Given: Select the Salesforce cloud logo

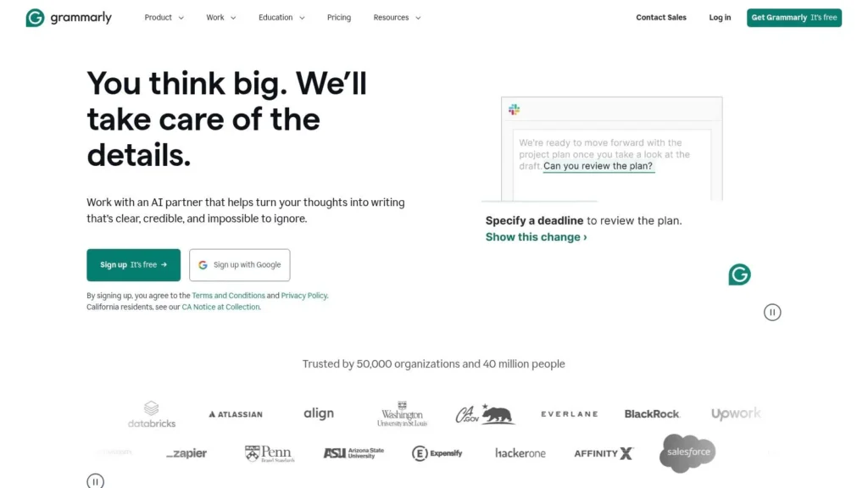Looking at the screenshot, I should click(x=687, y=453).
